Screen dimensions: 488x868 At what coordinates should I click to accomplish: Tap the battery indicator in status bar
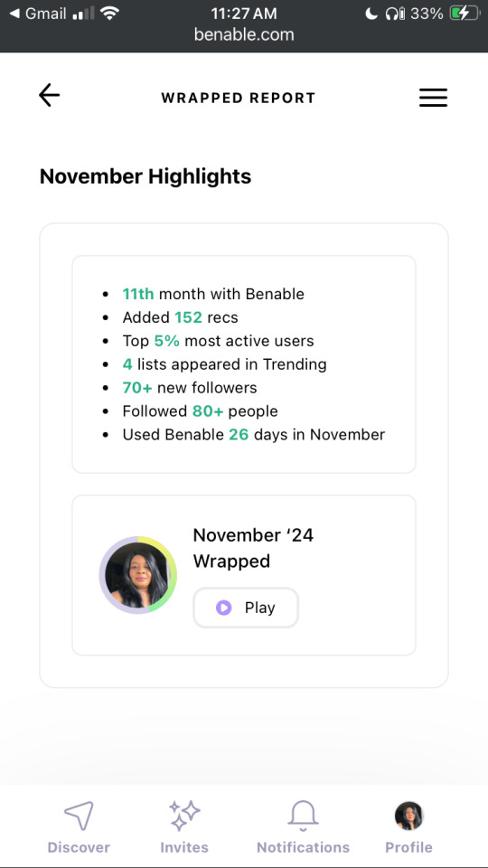(x=464, y=14)
